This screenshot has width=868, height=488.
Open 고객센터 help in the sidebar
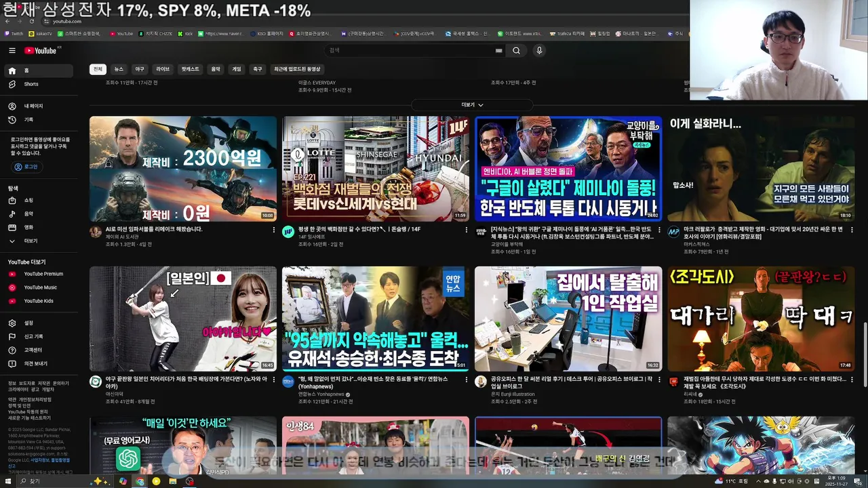click(x=39, y=350)
